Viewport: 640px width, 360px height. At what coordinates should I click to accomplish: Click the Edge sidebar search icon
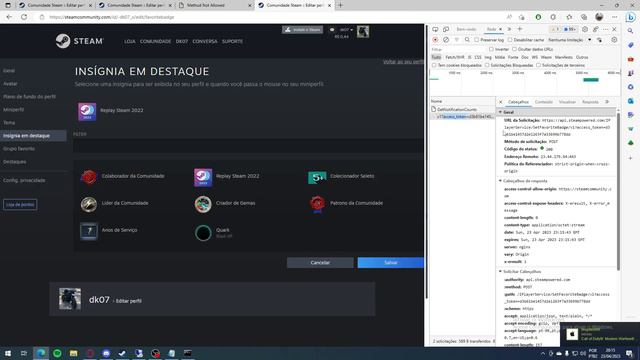[631, 31]
